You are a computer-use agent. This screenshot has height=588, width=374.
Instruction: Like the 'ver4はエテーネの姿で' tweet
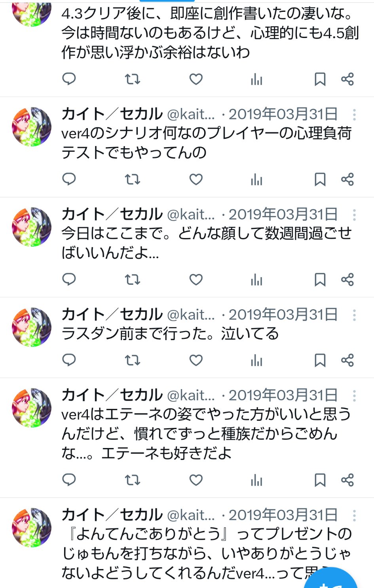pyautogui.click(x=196, y=480)
